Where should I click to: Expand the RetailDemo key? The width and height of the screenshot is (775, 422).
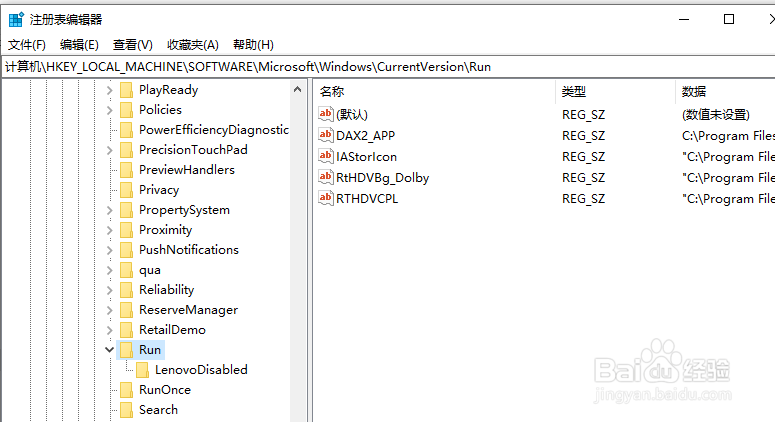point(110,330)
